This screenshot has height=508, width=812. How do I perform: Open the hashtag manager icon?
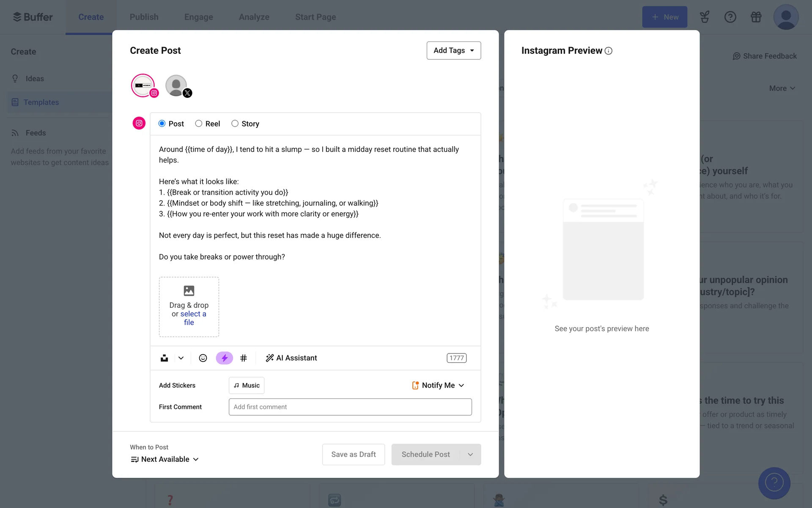(x=243, y=358)
